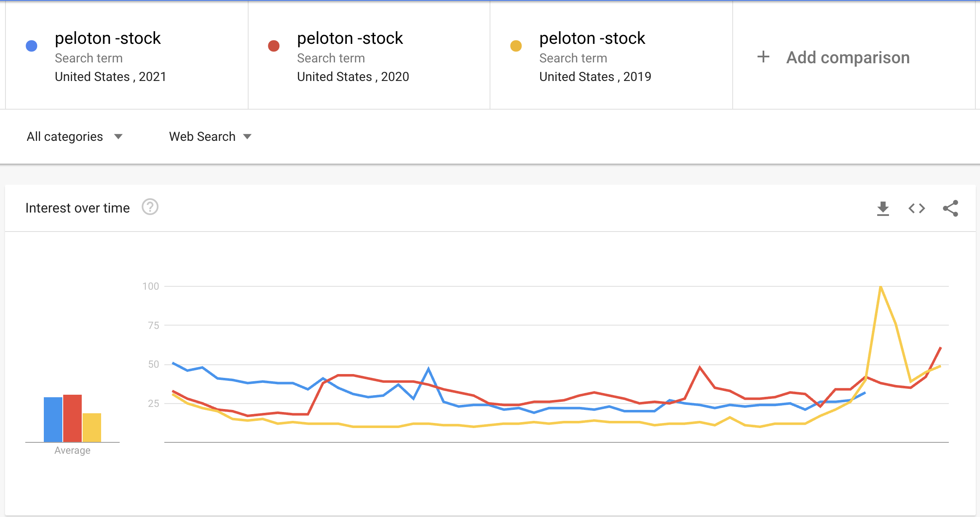Download the interest over time data
This screenshot has height=517, width=980.
pos(883,208)
